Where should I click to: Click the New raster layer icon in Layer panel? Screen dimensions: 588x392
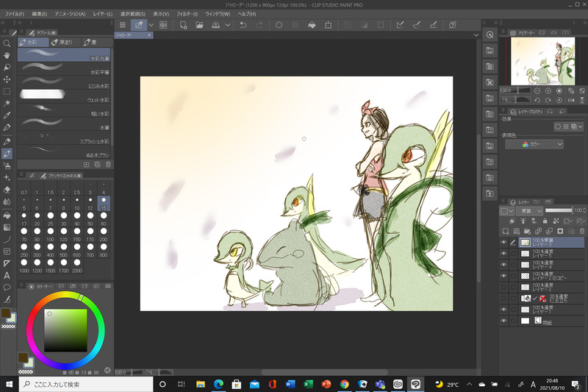tap(506, 231)
